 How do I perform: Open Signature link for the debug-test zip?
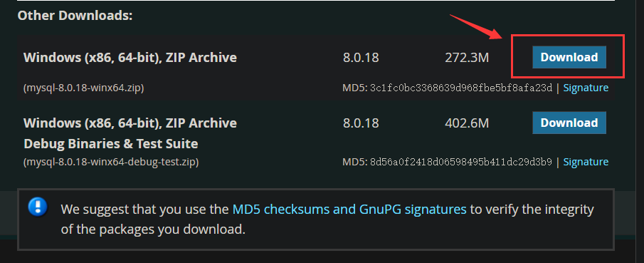coord(586,162)
